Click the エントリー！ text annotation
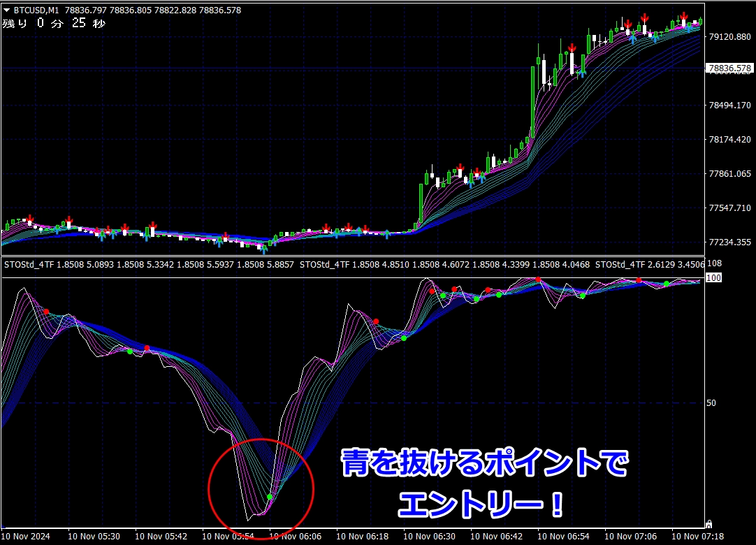The image size is (756, 545). [x=481, y=504]
